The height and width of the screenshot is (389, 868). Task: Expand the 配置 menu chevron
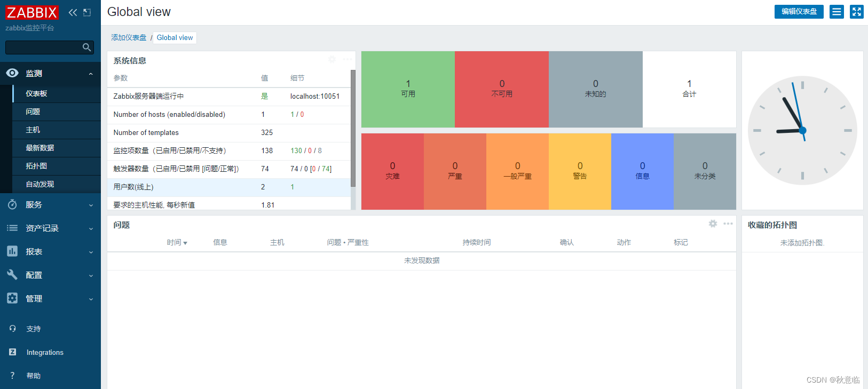coord(91,275)
